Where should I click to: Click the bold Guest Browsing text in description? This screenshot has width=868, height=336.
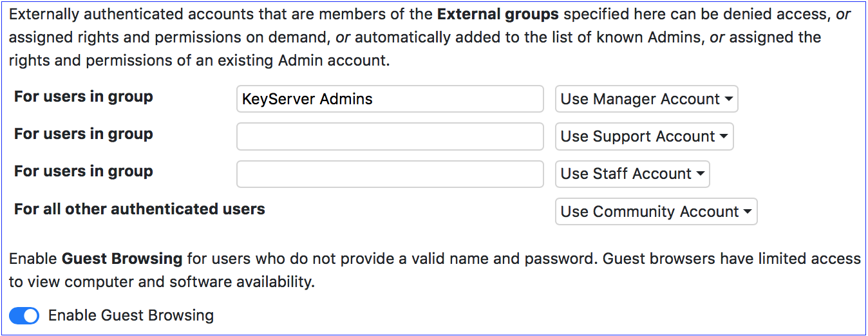pos(122,259)
